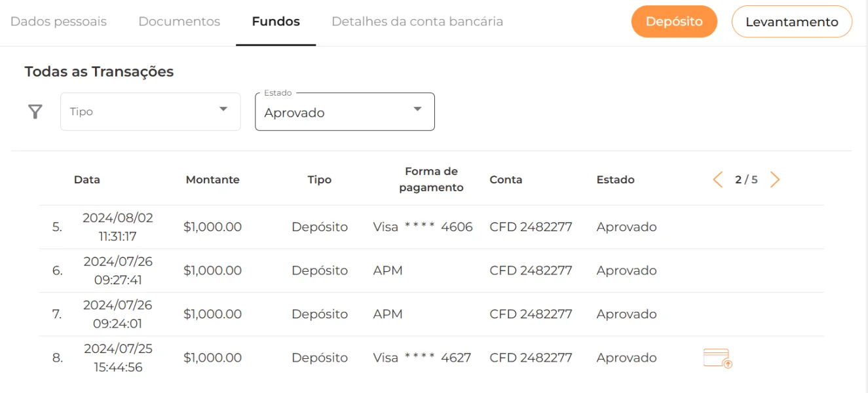Viewport: 868px width, 393px height.
Task: Click the card icon on row 8
Action: tap(717, 358)
